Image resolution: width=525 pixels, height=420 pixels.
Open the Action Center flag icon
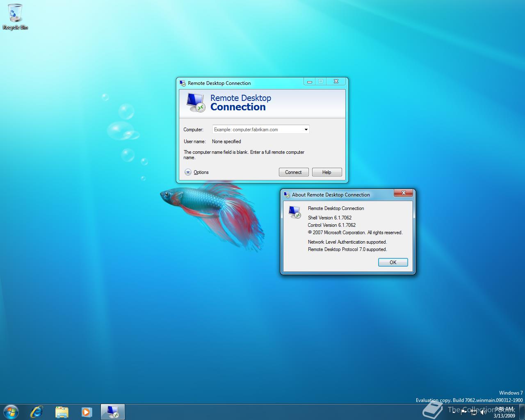[464, 412]
